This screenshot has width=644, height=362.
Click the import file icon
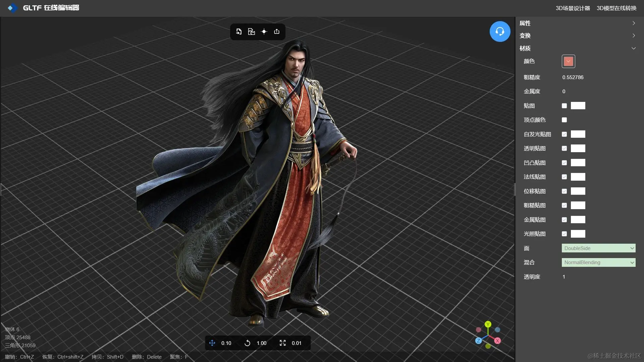click(238, 32)
